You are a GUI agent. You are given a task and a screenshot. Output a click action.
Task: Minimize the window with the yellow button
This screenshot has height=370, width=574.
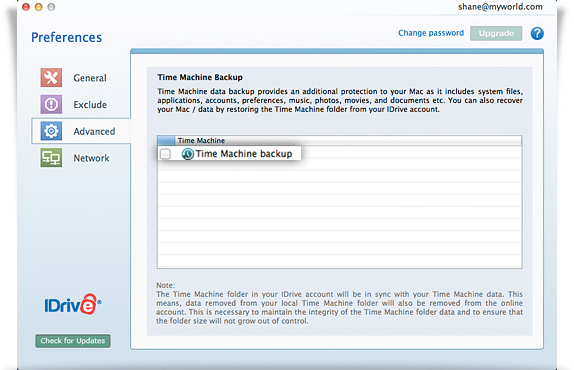38,7
